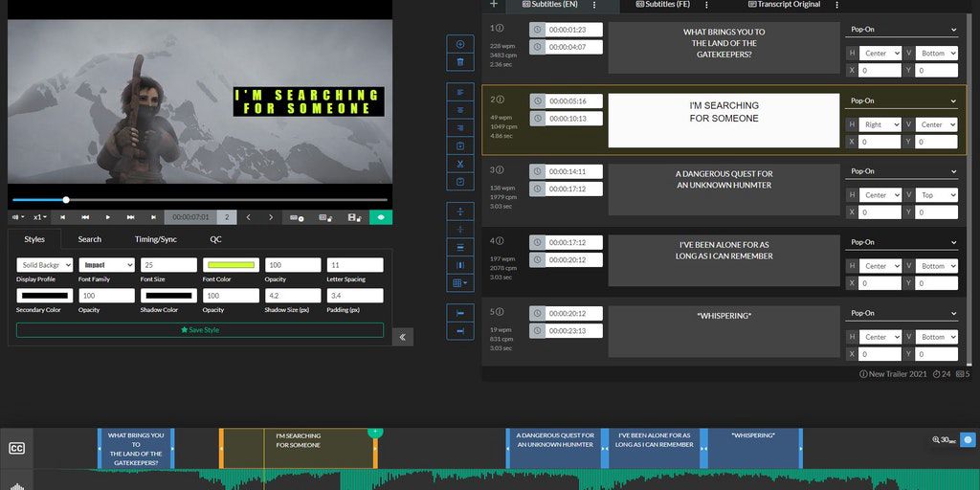Viewport: 980px width, 490px height.
Task: Click the scissors cut icon in toolbar
Action: point(460,164)
